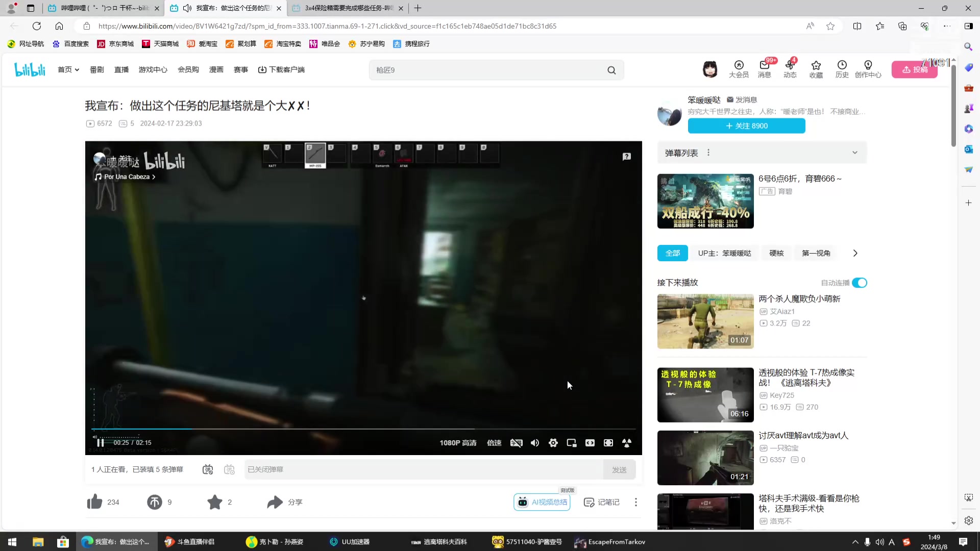Screen dimensions: 980x551
Task: Toggle the 自动连播 autoplay switch
Action: click(860, 283)
